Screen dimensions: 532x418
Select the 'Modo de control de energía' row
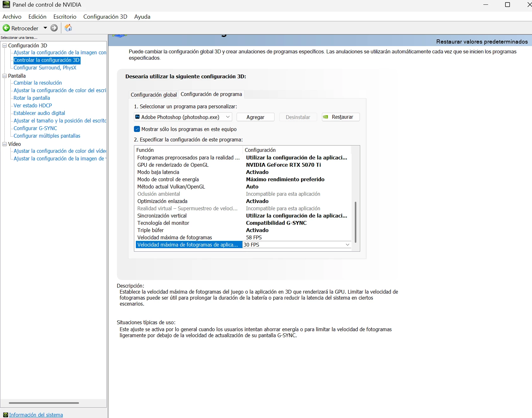pos(243,179)
